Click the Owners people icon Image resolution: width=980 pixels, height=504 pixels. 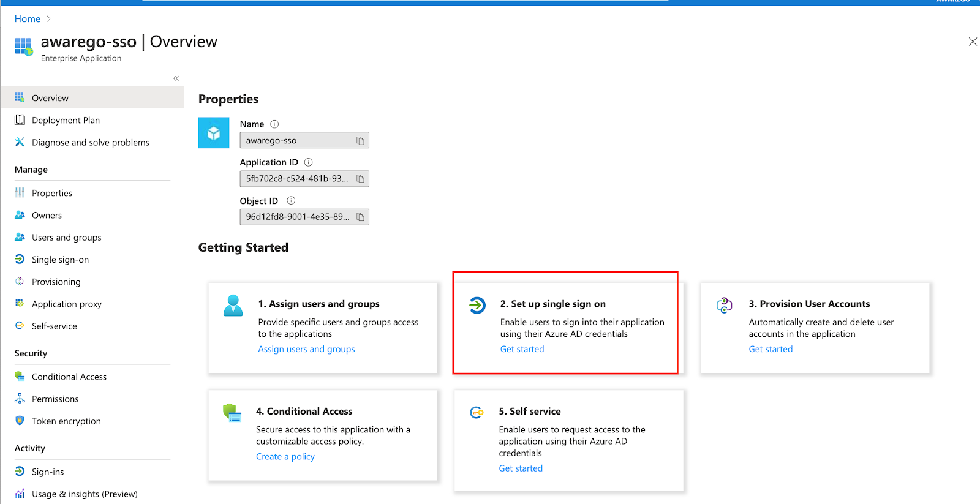[20, 215]
